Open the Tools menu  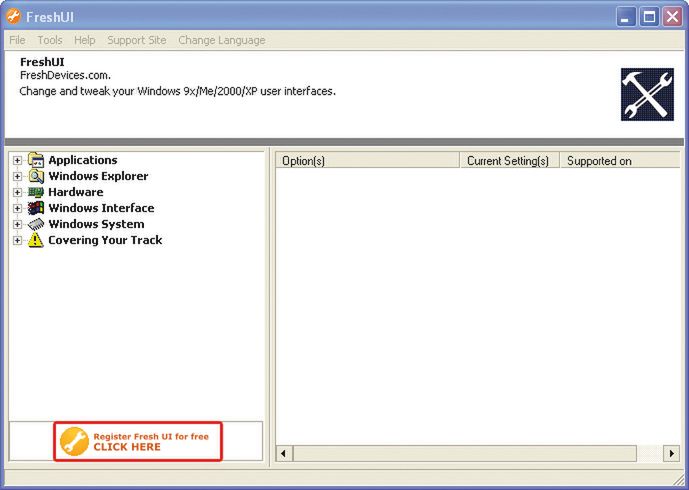[50, 40]
